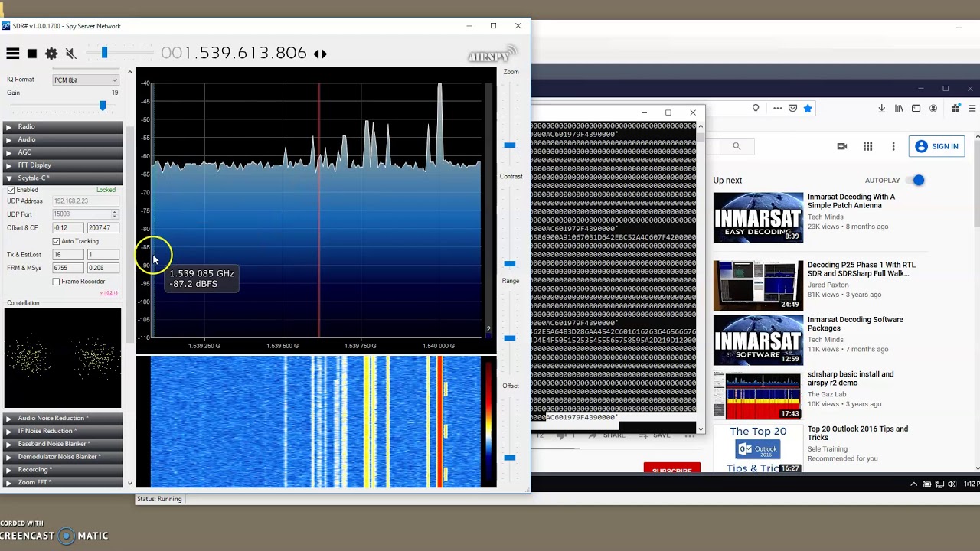Expand the FFT Display panel
Viewport: 980px width, 551px height.
click(x=63, y=165)
